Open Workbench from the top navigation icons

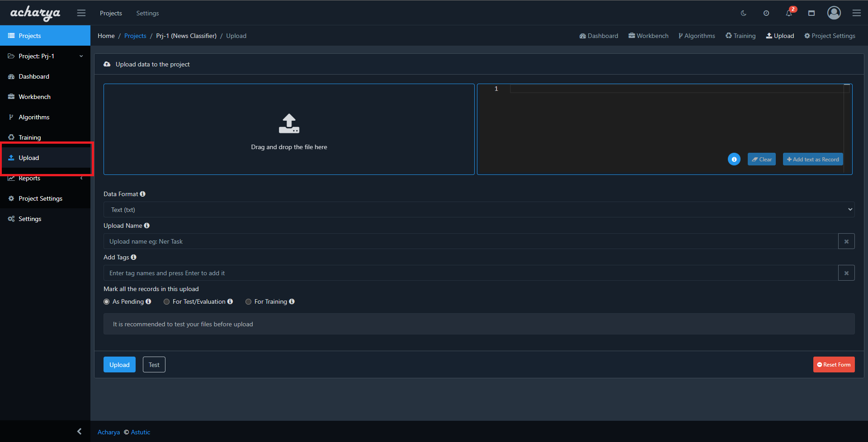coord(648,35)
